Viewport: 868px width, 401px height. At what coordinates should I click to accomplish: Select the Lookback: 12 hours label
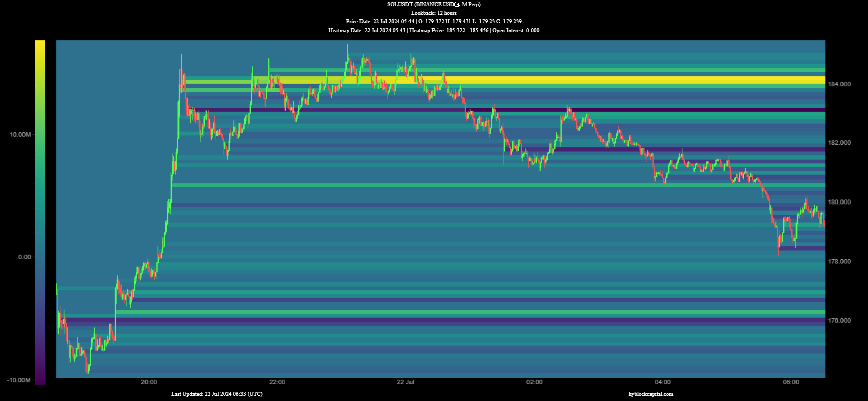pyautogui.click(x=433, y=13)
